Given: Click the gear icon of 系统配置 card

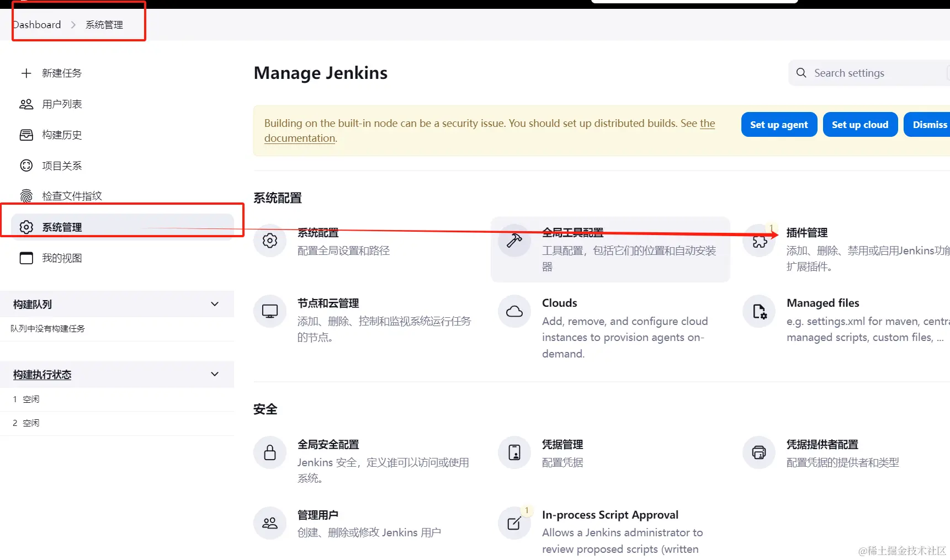Looking at the screenshot, I should coord(270,241).
